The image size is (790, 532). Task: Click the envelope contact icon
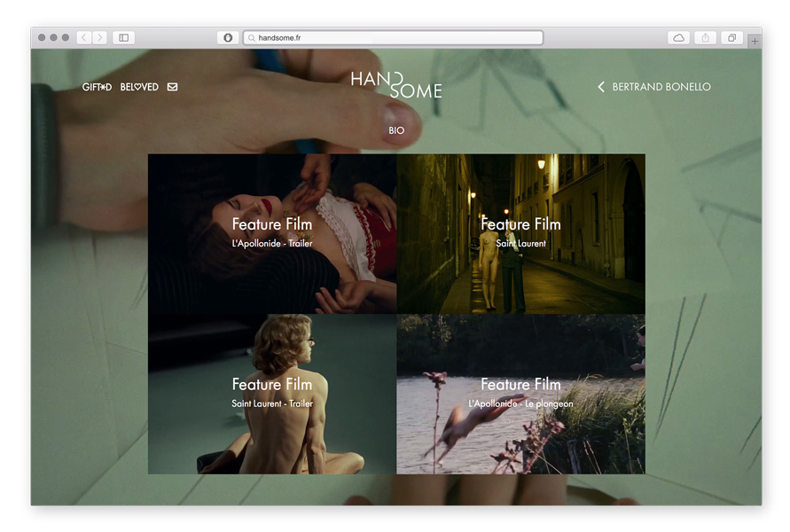coord(172,87)
